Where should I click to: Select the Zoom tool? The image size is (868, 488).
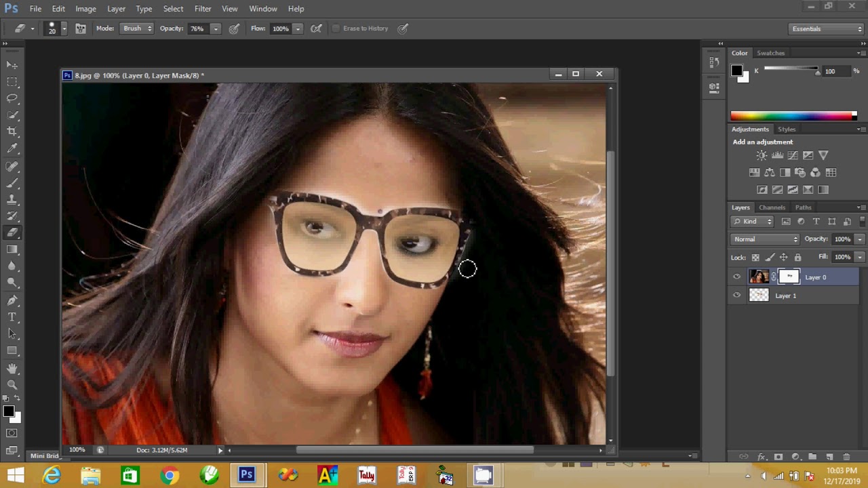(12, 384)
